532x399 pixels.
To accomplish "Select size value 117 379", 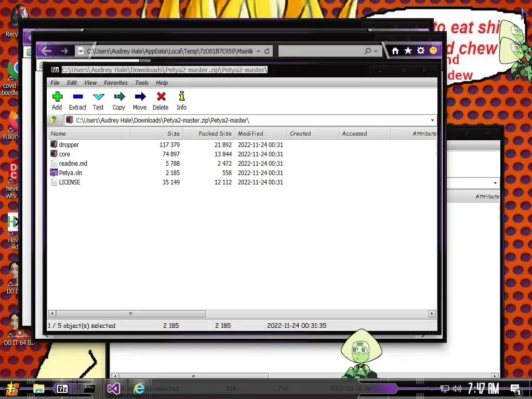I will (170, 144).
